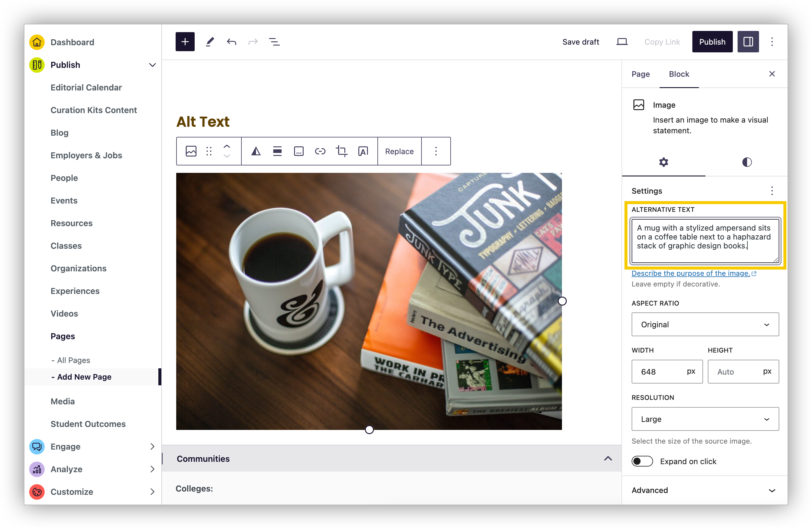
Task: Open preview laptop icon in top bar
Action: [x=622, y=42]
